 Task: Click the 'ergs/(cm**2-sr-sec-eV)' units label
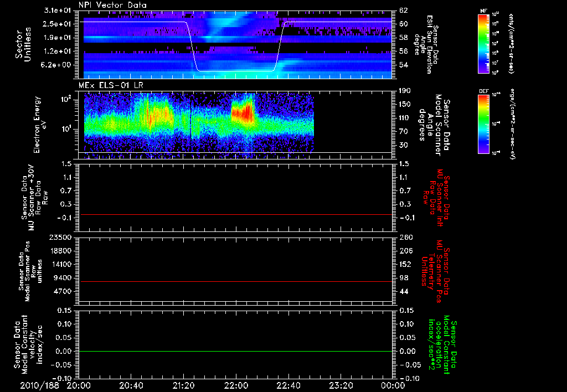[x=512, y=124]
